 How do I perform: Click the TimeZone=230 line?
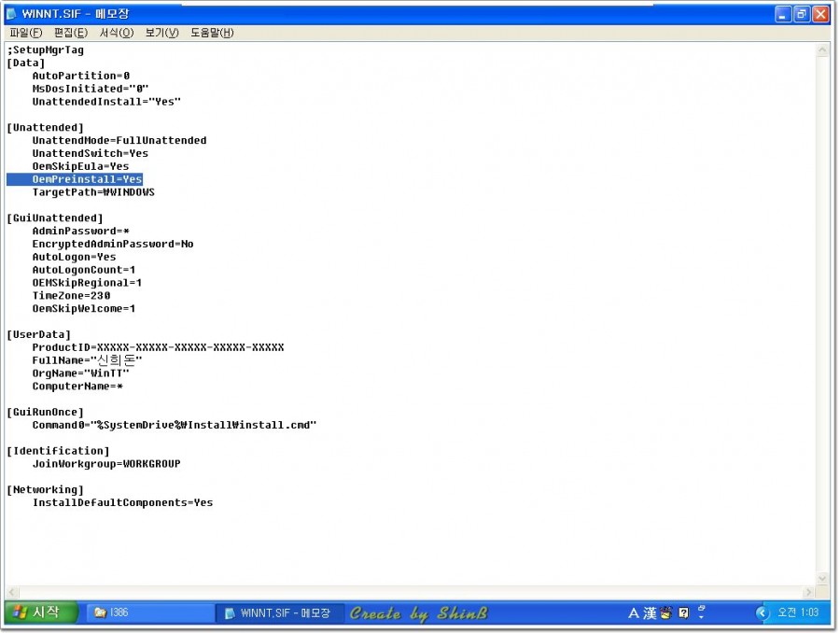tap(71, 295)
